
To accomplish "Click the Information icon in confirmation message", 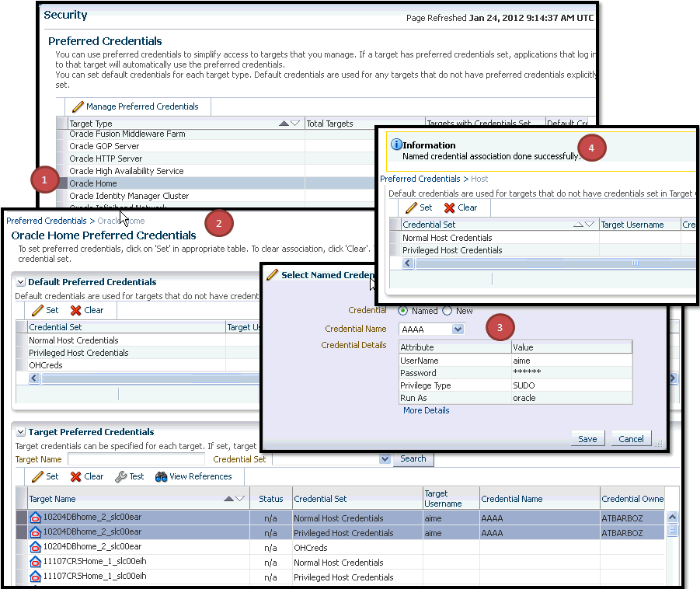I will pyautogui.click(x=396, y=145).
